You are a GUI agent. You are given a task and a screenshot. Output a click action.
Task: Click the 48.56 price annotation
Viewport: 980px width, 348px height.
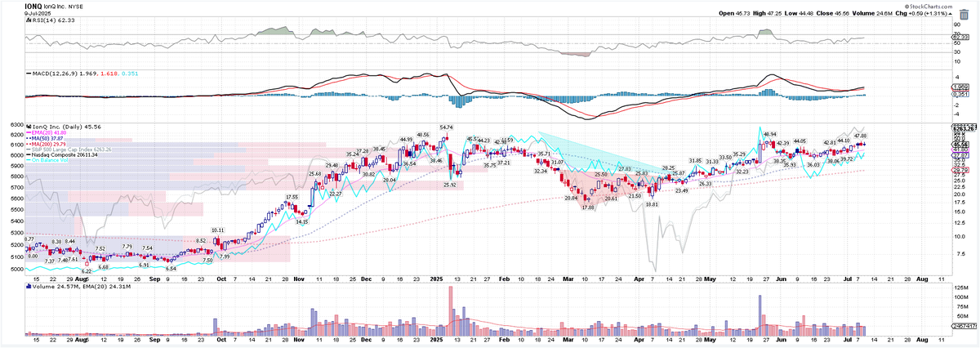pyautogui.click(x=422, y=134)
